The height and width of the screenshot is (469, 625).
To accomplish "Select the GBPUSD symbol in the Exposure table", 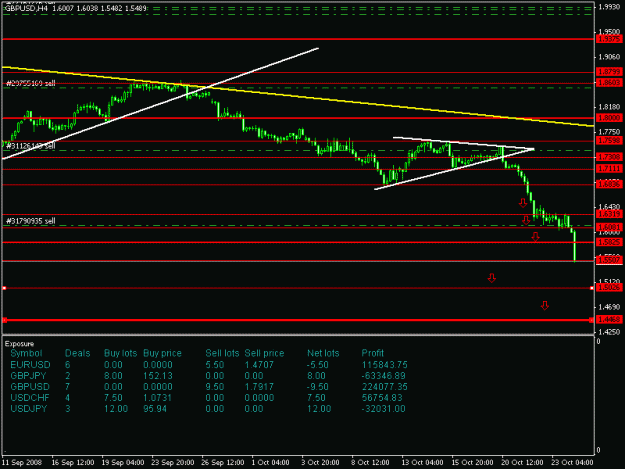I will [30, 387].
